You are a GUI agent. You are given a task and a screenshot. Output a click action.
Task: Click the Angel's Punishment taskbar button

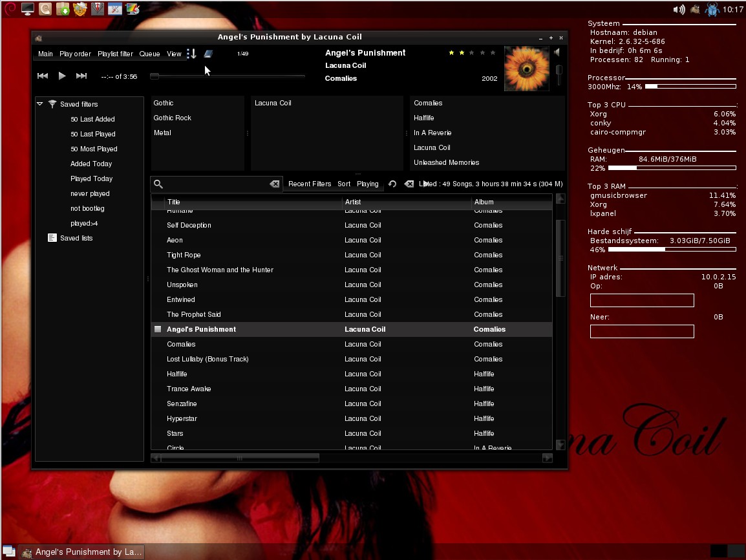pyautogui.click(x=82, y=552)
